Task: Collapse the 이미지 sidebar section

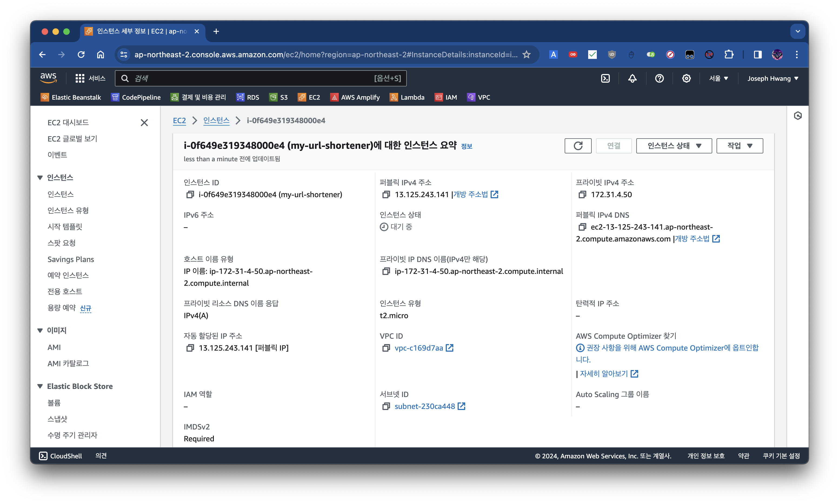Action: 40,330
